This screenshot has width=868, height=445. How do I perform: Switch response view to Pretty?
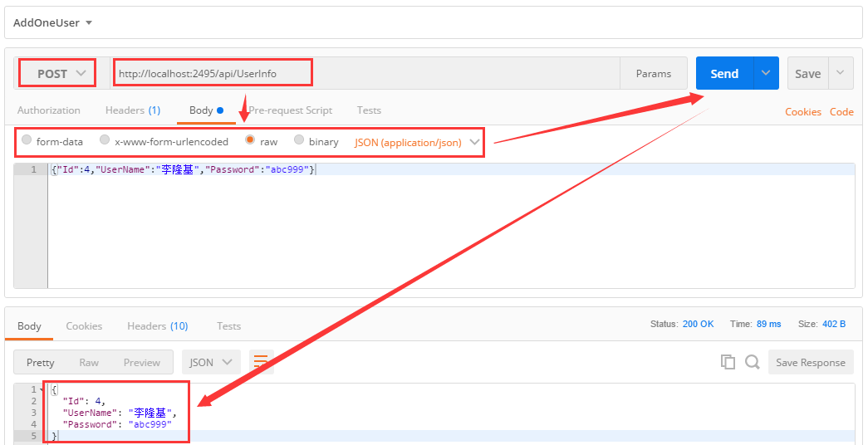click(41, 363)
